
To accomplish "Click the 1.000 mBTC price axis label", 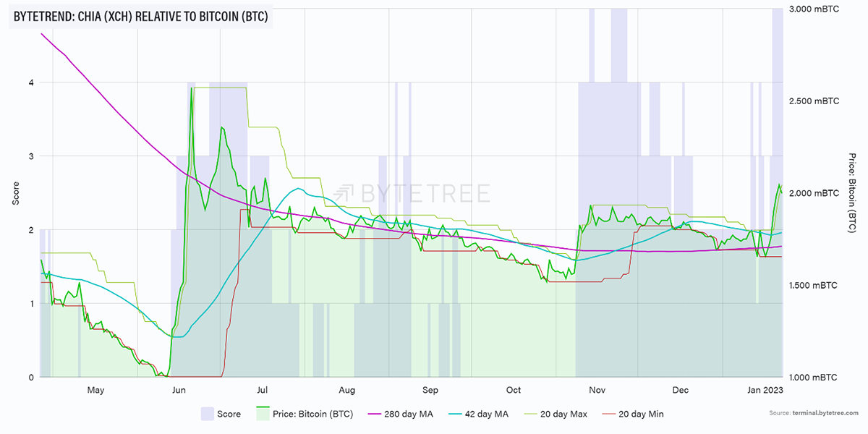I will (x=815, y=378).
